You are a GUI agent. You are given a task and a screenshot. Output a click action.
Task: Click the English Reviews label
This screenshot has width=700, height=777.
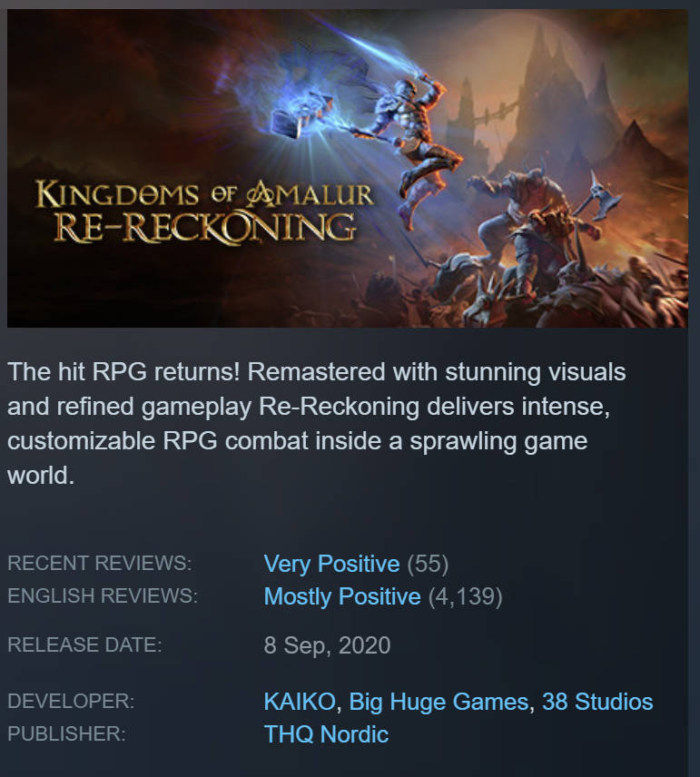[x=103, y=595]
